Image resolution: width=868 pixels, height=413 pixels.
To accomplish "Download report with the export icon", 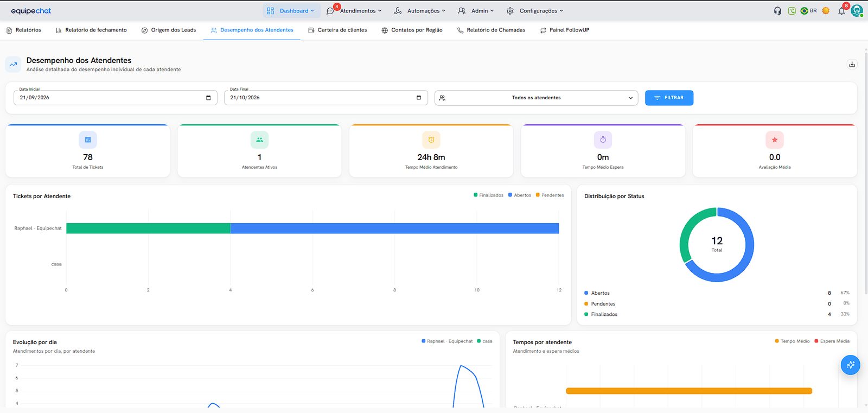I will point(852,64).
